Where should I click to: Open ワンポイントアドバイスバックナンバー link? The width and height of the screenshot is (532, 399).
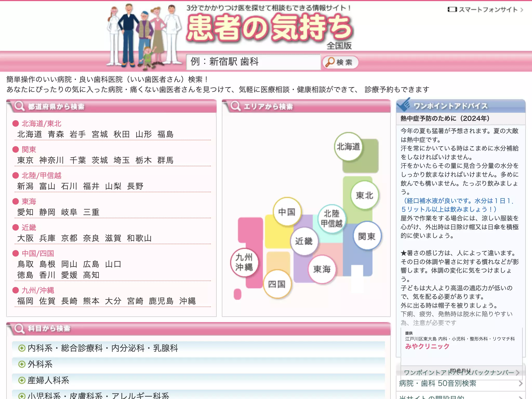[462, 373]
